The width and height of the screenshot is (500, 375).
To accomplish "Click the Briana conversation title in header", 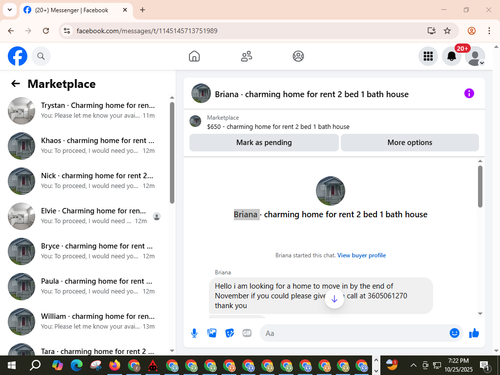I will pos(312,94).
